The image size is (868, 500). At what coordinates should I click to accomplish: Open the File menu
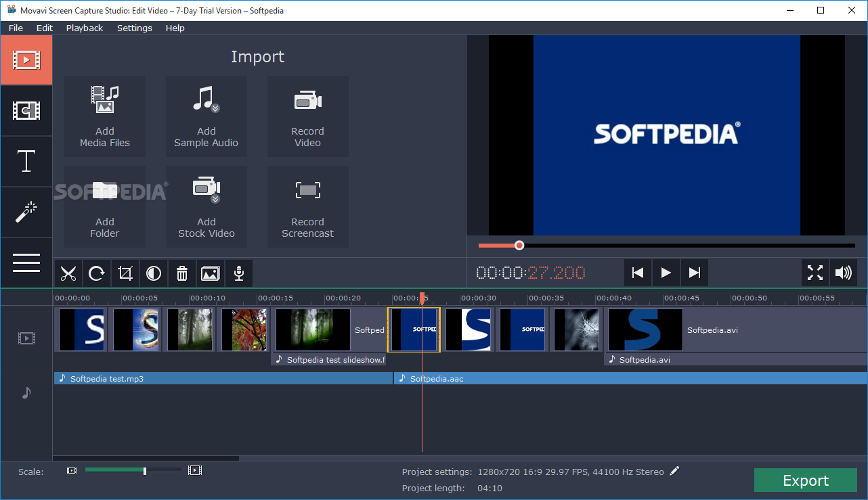pyautogui.click(x=16, y=28)
